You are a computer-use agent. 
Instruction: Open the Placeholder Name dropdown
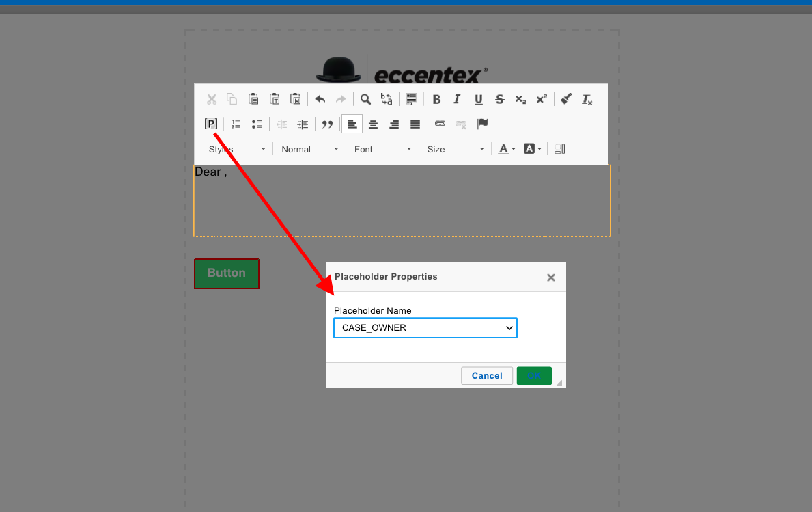point(425,328)
